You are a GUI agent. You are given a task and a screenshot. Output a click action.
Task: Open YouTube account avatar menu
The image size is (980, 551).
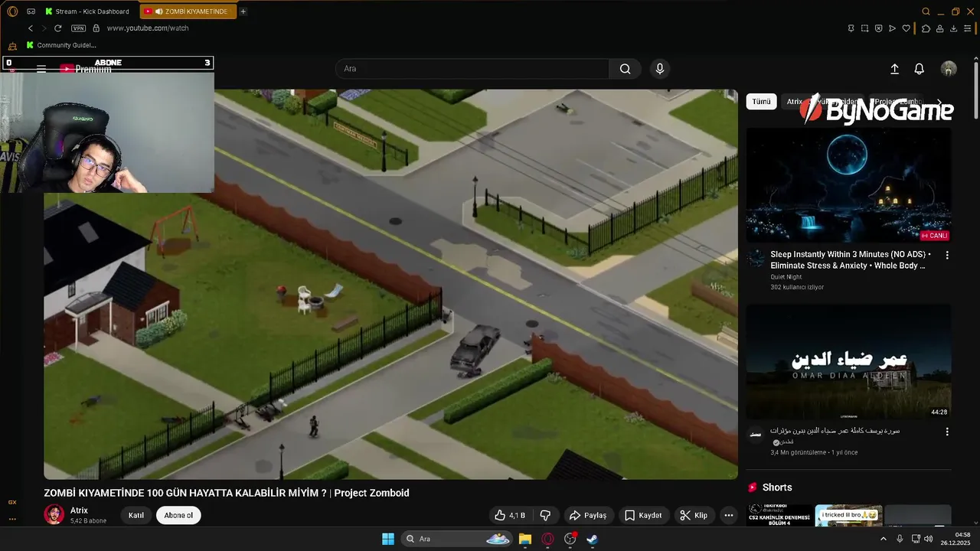(x=949, y=69)
